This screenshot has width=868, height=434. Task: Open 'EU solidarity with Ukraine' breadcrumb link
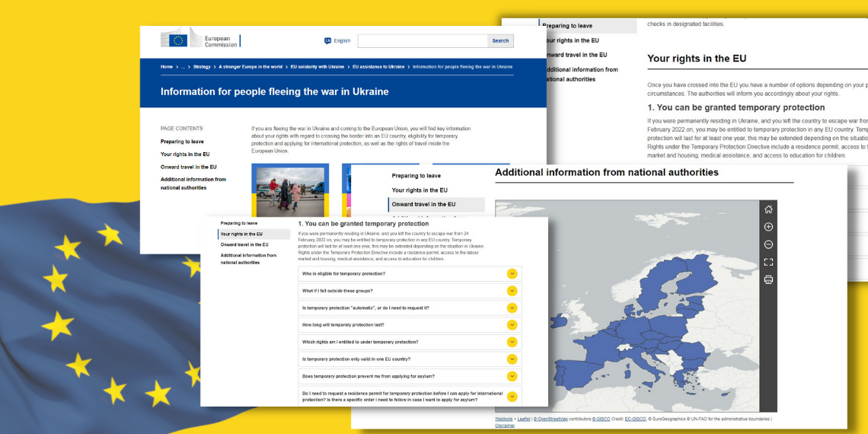click(x=317, y=67)
